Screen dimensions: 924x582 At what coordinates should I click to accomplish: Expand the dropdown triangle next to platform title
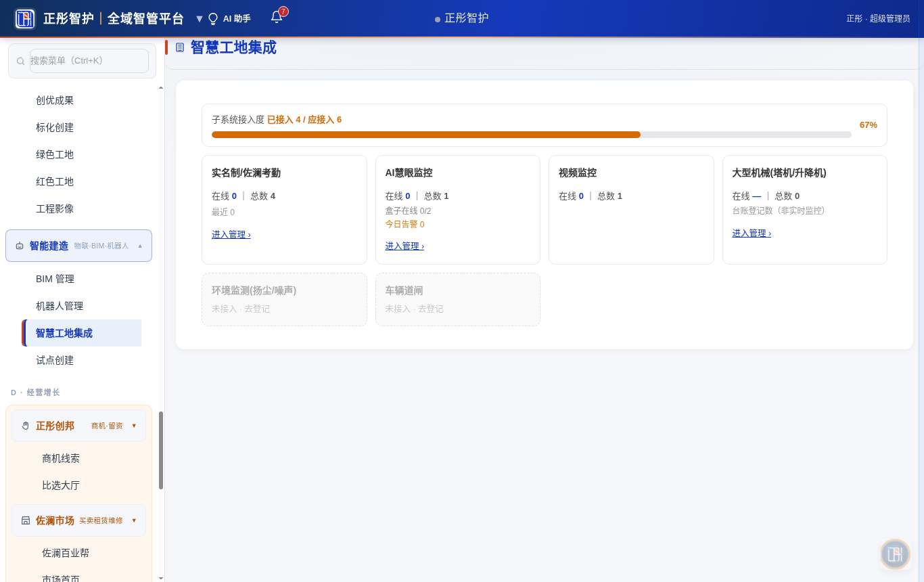[x=200, y=18]
